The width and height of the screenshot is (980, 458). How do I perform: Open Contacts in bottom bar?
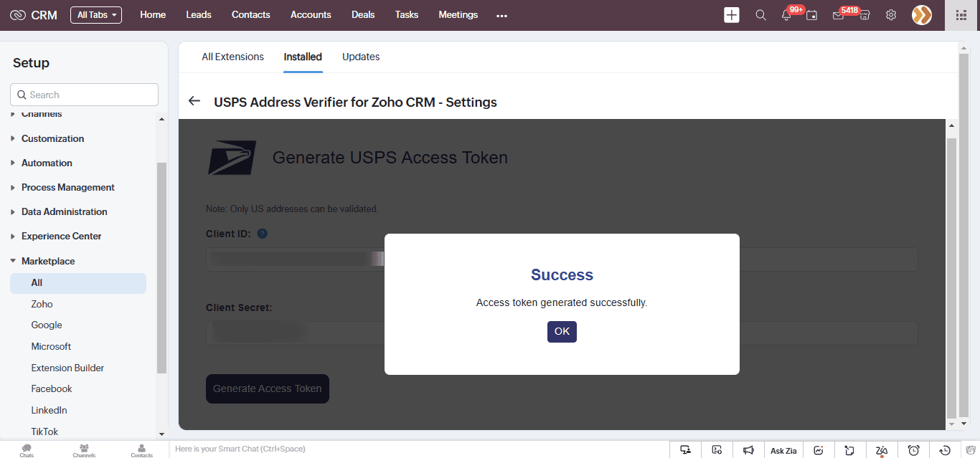point(141,450)
